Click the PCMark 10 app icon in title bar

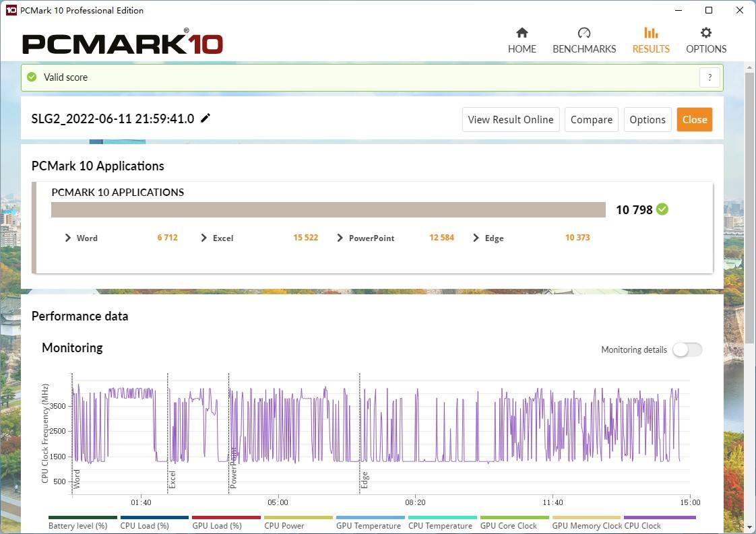click(x=11, y=10)
